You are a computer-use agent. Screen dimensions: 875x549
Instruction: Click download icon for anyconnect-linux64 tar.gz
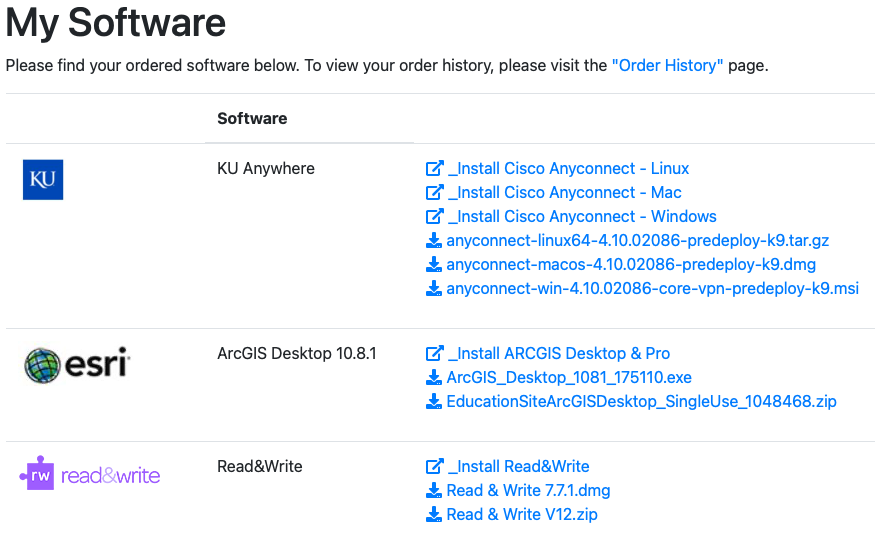click(x=434, y=240)
